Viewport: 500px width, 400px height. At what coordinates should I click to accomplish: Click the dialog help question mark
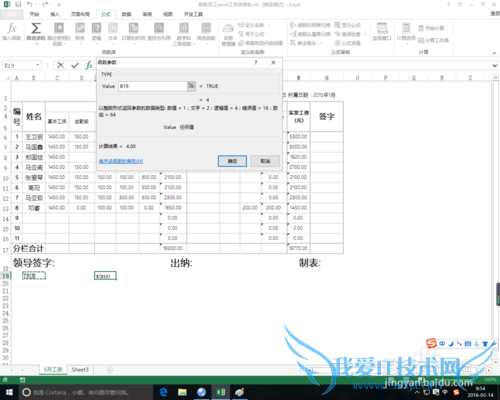[x=256, y=62]
